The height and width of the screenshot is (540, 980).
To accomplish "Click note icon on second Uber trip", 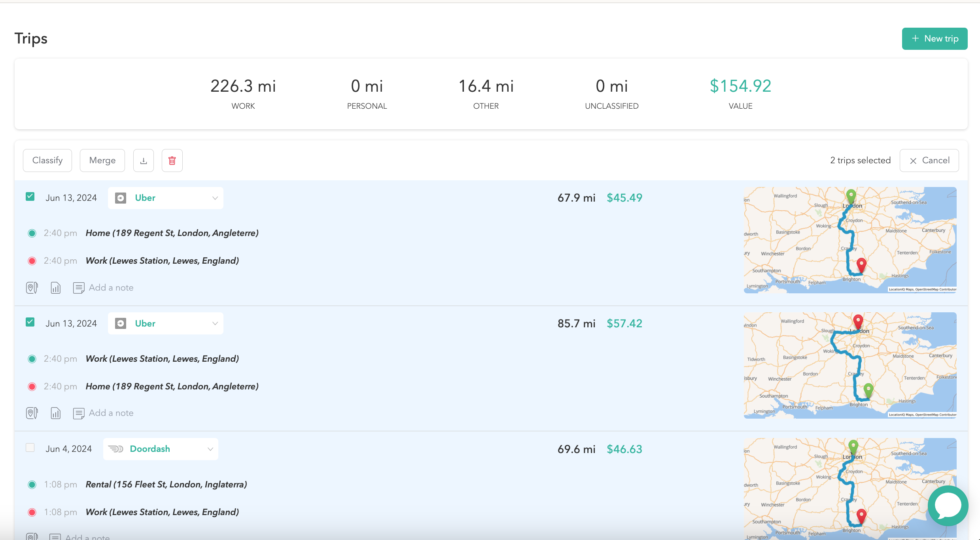I will click(x=79, y=413).
